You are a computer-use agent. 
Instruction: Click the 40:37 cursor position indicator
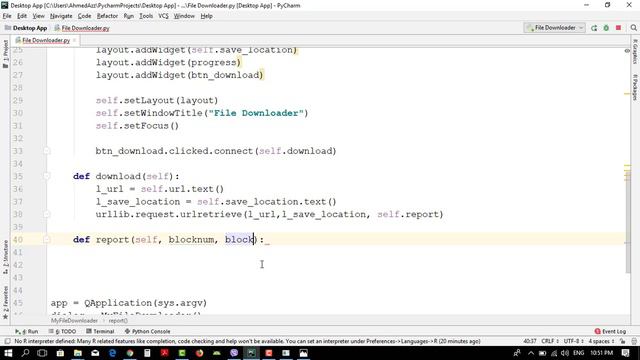(x=530, y=341)
